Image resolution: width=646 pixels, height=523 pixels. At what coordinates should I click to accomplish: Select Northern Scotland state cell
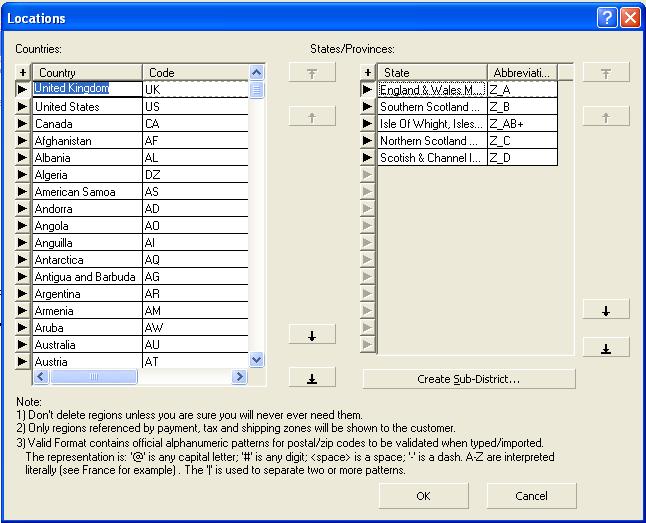pyautogui.click(x=432, y=141)
